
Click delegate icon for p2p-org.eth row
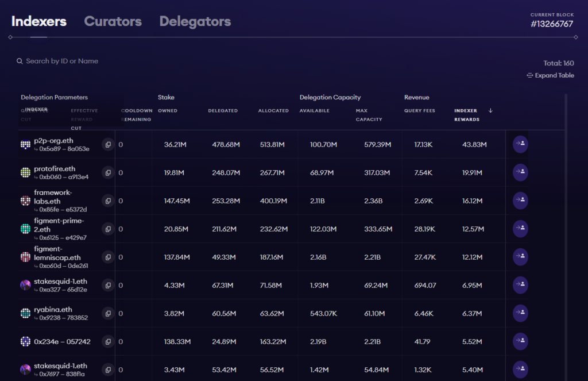pyautogui.click(x=520, y=145)
